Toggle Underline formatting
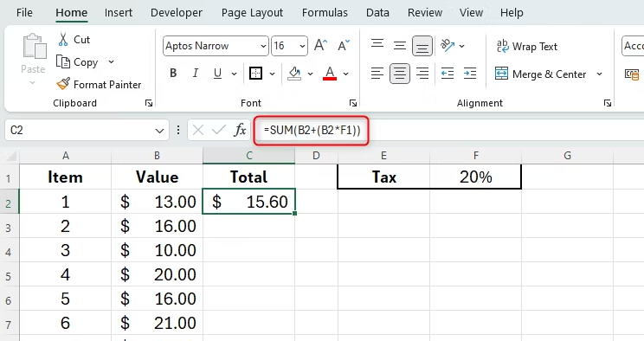Image resolution: width=644 pixels, height=341 pixels. pyautogui.click(x=217, y=74)
